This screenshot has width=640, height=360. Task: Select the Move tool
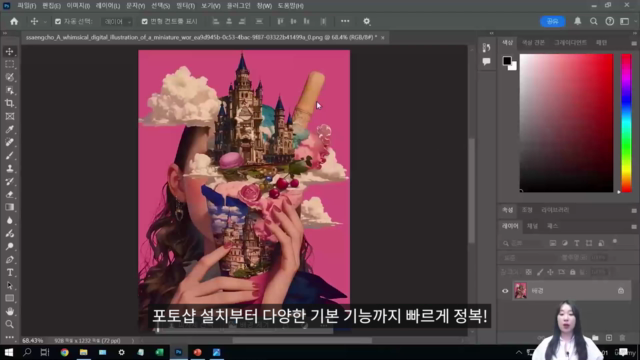point(9,51)
